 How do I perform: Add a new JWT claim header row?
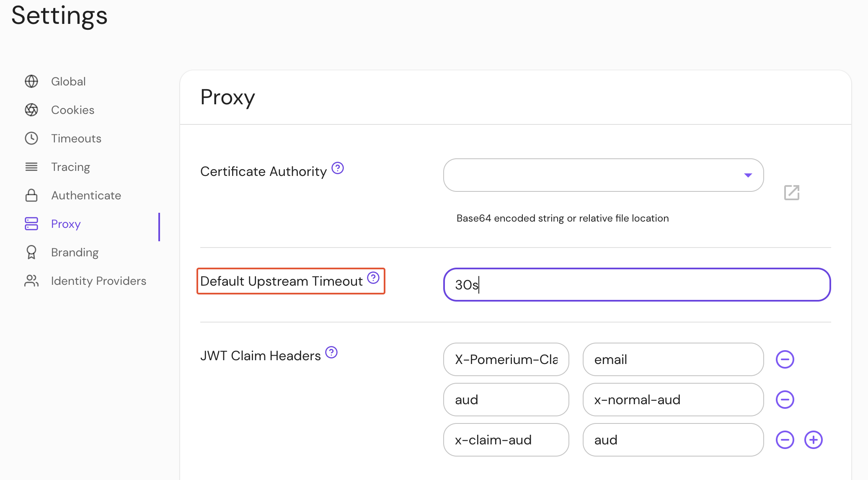click(x=813, y=440)
